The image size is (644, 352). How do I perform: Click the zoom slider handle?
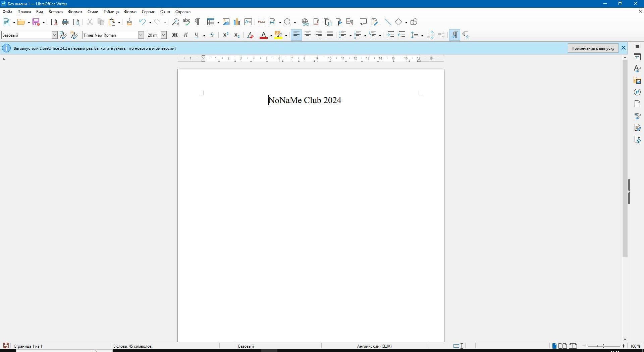pyautogui.click(x=603, y=346)
